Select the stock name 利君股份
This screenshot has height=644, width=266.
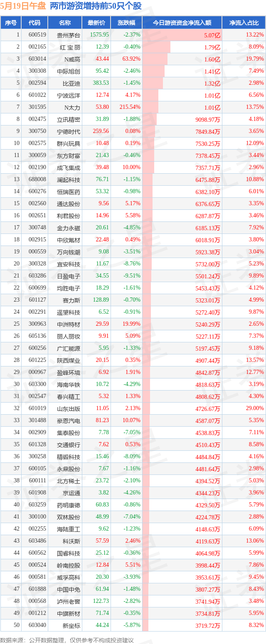69,216
